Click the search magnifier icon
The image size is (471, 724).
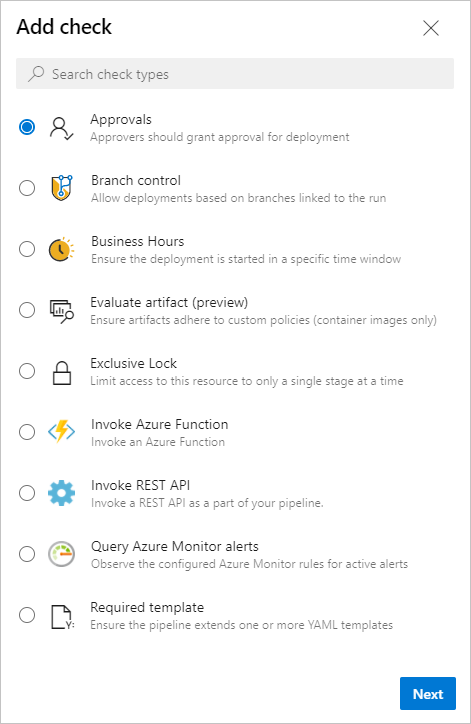click(36, 73)
